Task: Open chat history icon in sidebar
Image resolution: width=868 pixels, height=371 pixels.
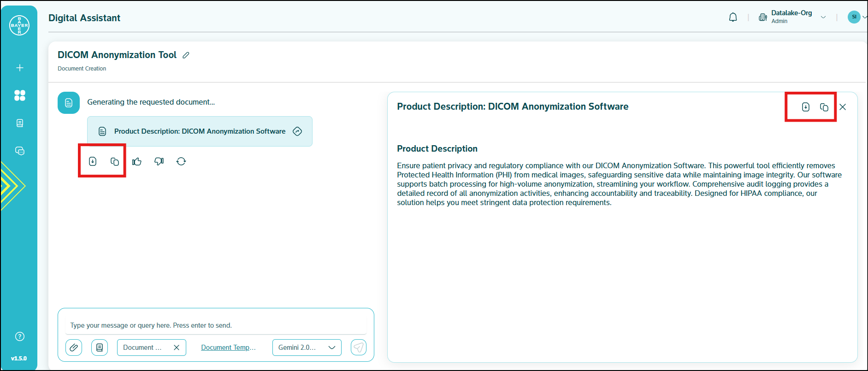Action: tap(19, 151)
